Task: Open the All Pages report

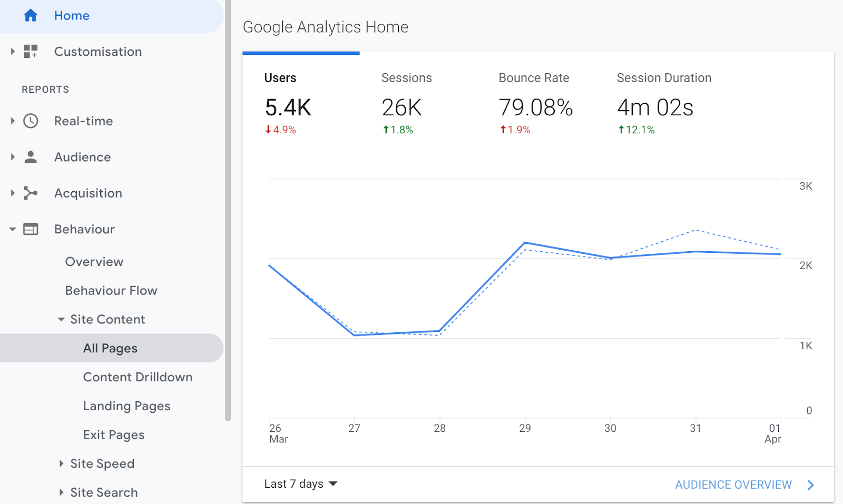Action: click(110, 348)
